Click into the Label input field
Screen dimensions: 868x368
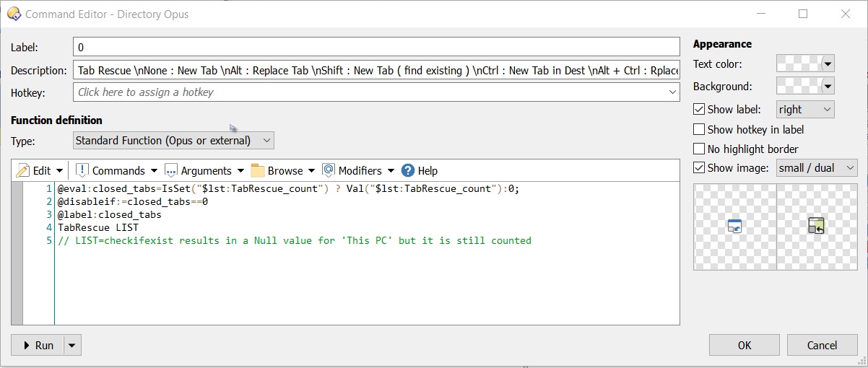pos(376,47)
